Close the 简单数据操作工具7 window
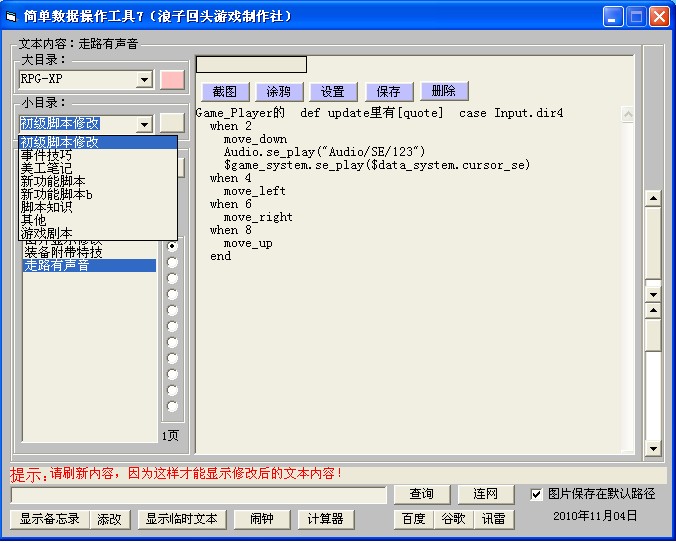676x543 pixels. tap(660, 17)
